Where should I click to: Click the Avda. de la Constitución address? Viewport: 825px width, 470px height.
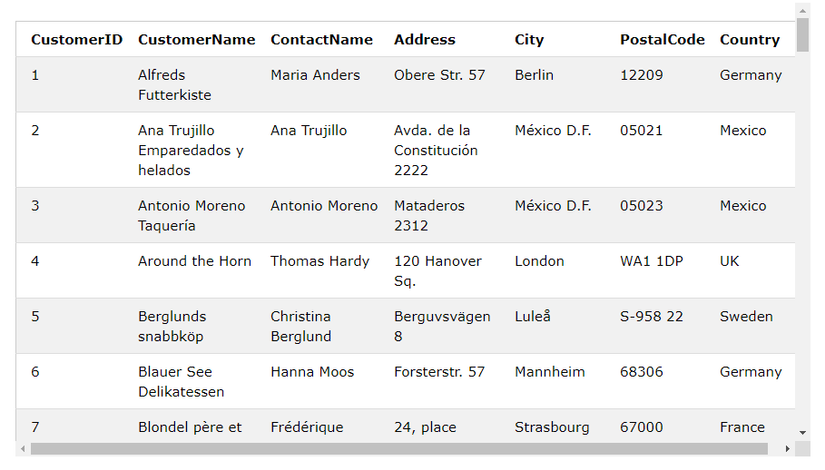(x=436, y=150)
